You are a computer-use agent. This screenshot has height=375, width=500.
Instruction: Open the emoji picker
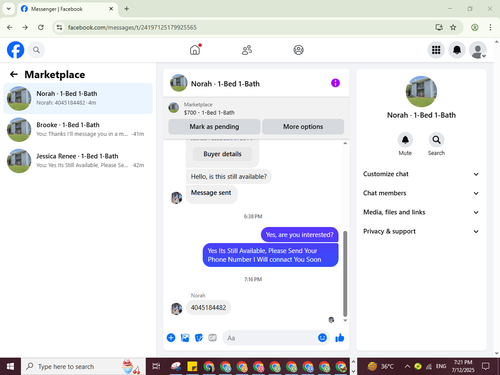coord(322,338)
